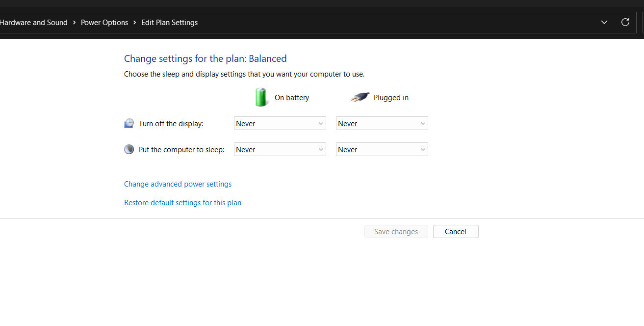Screen dimensions: 644x326
Task: Click the green battery icon
Action: tap(261, 97)
